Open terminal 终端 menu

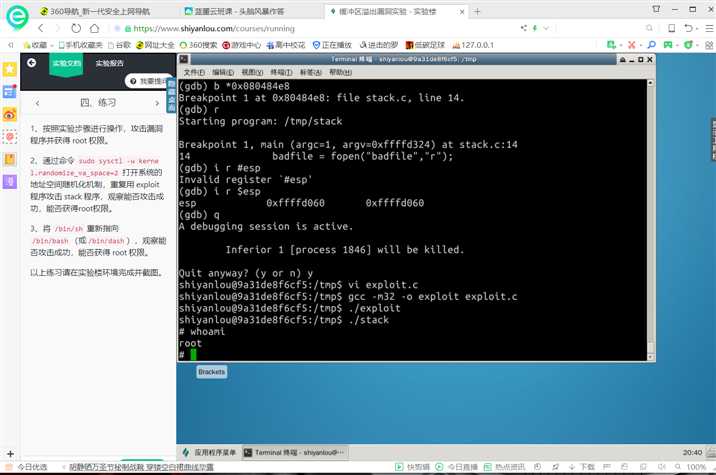281,72
